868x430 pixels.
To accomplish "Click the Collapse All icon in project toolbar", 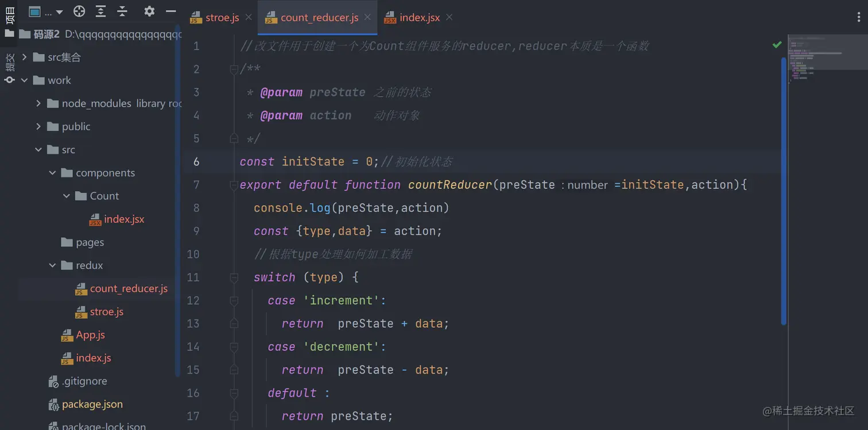I will (x=122, y=11).
